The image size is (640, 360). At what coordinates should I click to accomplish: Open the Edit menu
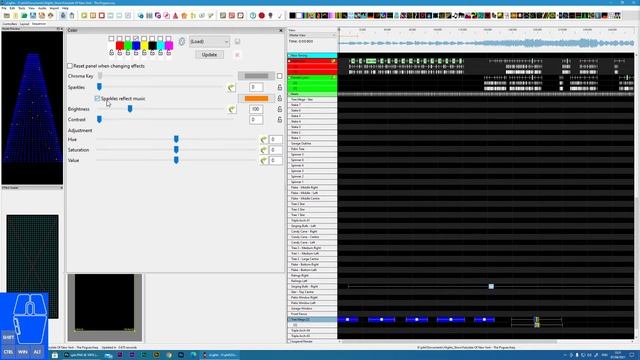click(x=12, y=8)
